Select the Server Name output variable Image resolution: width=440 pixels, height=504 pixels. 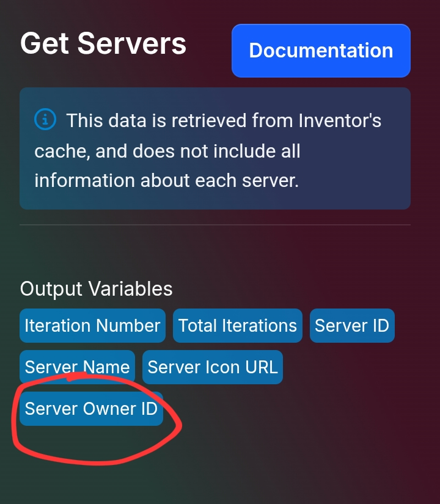coord(77,367)
